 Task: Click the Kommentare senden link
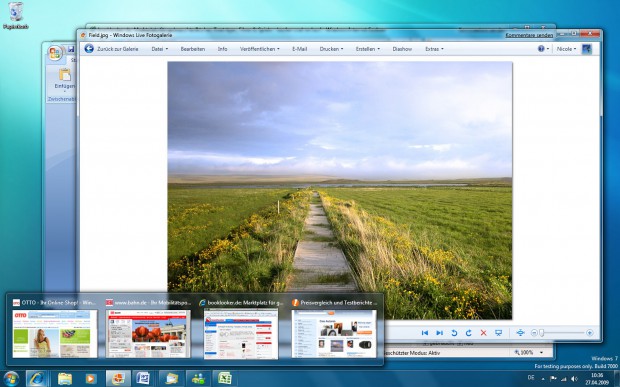(529, 35)
